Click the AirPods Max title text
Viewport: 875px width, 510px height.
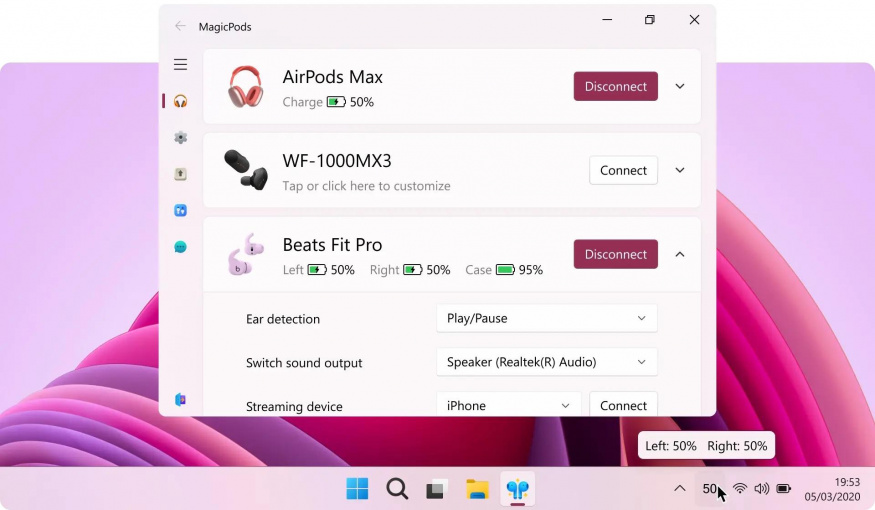[x=333, y=76]
